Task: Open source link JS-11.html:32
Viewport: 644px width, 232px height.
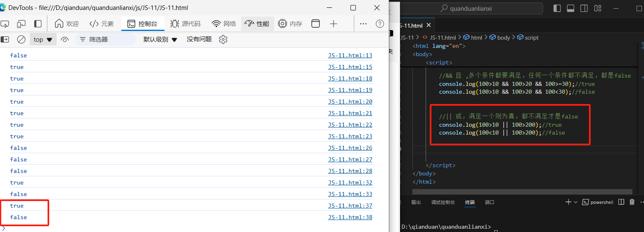Action: click(x=350, y=182)
